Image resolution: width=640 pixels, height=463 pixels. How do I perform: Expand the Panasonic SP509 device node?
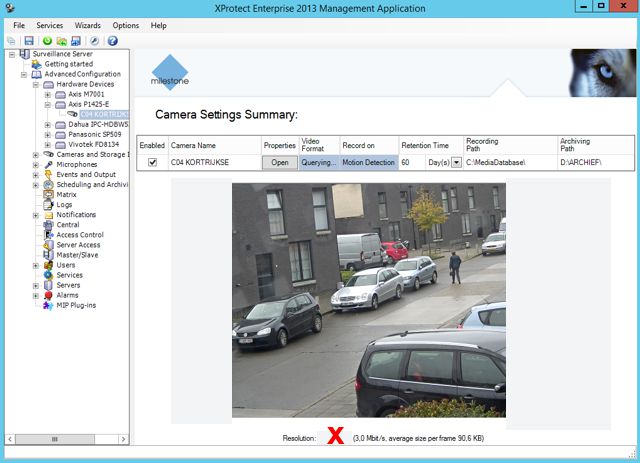click(x=48, y=135)
